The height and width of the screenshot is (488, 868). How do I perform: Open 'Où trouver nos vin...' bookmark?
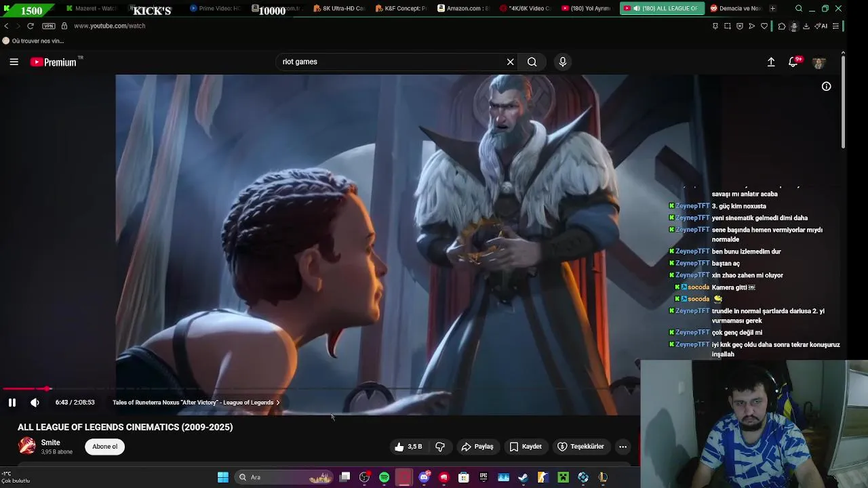tap(33, 41)
